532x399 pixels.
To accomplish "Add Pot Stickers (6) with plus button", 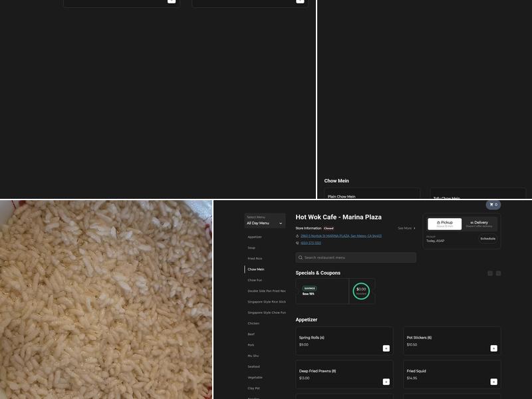I will 493,348.
